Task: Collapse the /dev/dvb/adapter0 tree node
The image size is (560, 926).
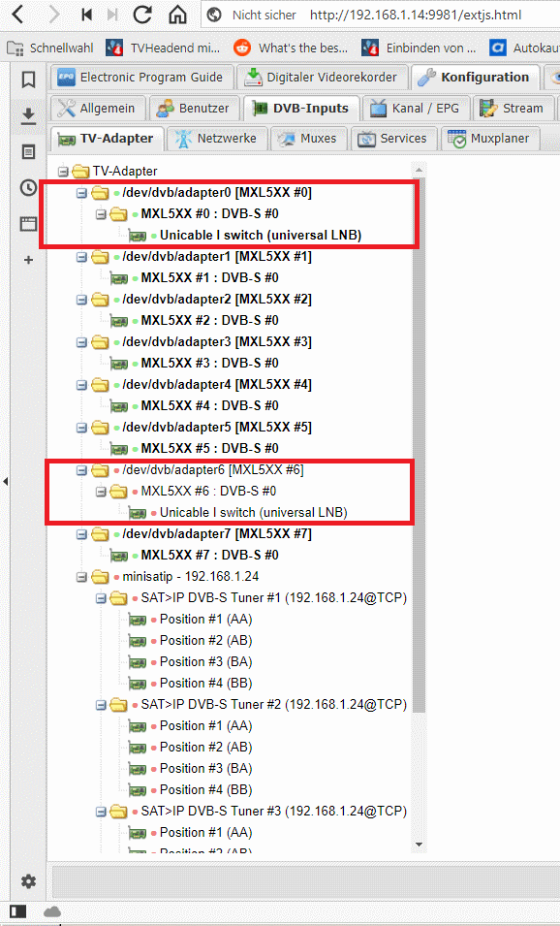Action: tap(81, 193)
